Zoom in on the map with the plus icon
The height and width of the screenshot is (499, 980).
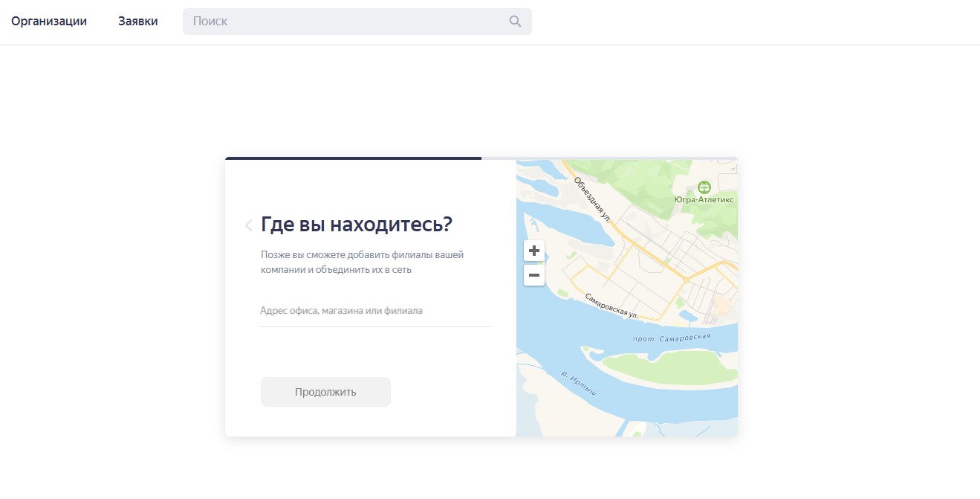tap(533, 251)
